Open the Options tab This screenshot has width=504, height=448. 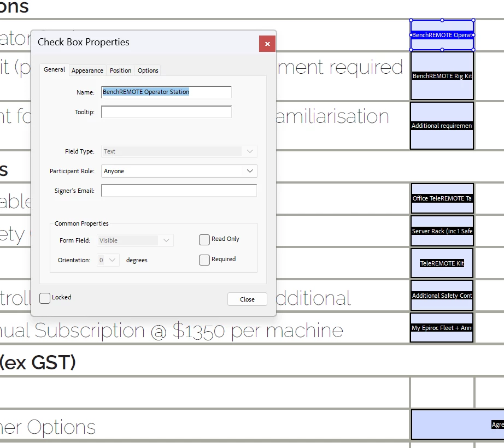point(148,70)
